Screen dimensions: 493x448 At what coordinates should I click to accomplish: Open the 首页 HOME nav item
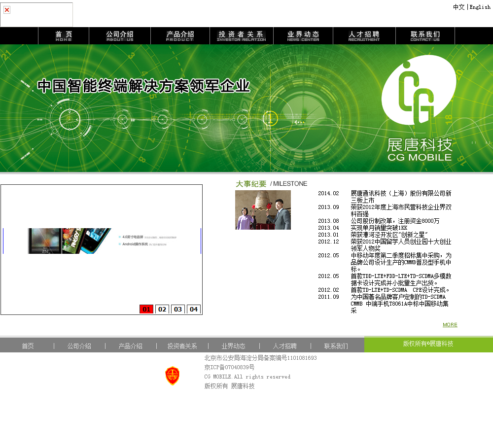pos(64,35)
